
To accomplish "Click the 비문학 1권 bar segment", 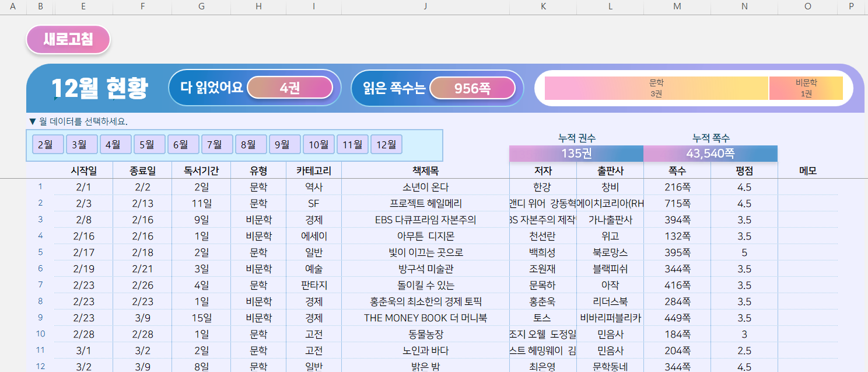I will coord(806,88).
